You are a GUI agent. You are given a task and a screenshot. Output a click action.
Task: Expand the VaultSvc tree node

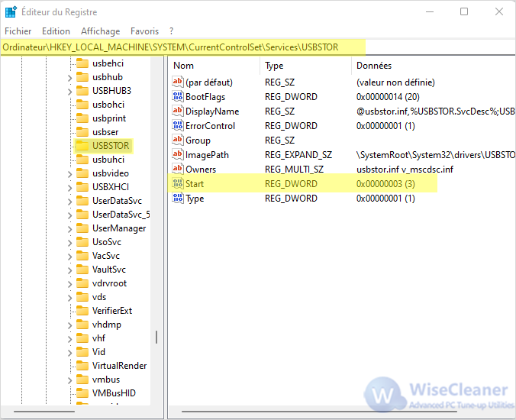tap(69, 270)
